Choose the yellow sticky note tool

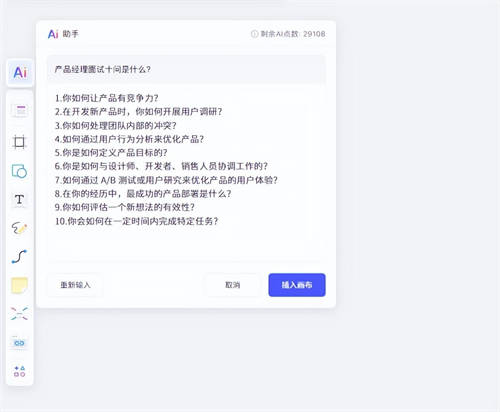pos(20,285)
